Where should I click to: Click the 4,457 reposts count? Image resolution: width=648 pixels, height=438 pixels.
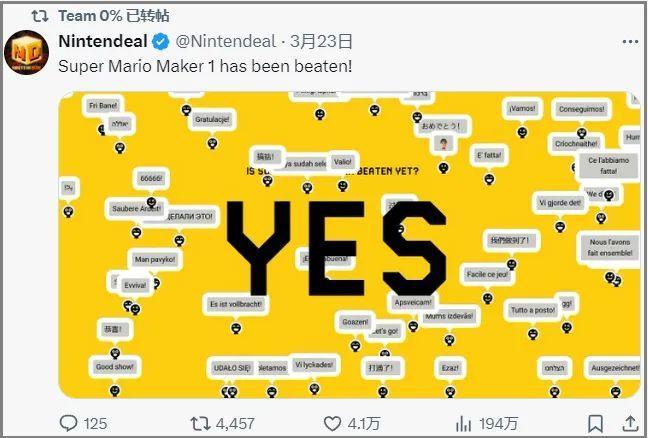click(x=234, y=424)
